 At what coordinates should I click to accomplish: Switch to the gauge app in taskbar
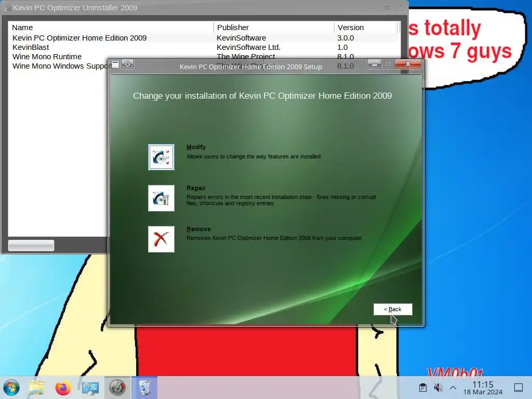(x=117, y=388)
